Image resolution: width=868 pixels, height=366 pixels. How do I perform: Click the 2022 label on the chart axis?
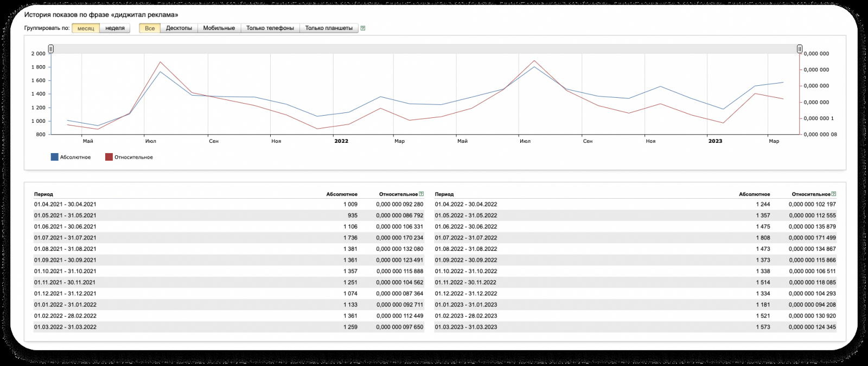coord(341,141)
